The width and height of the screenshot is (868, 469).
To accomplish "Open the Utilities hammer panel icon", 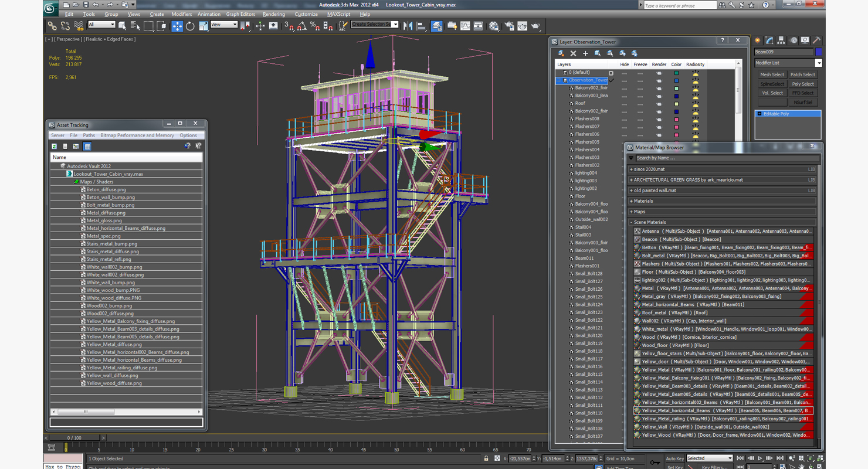I will (816, 40).
